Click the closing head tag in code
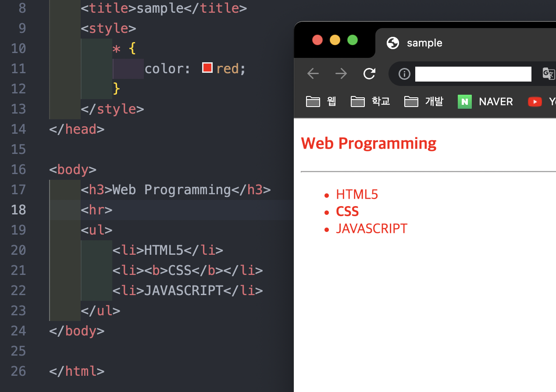 pyautogui.click(x=77, y=129)
